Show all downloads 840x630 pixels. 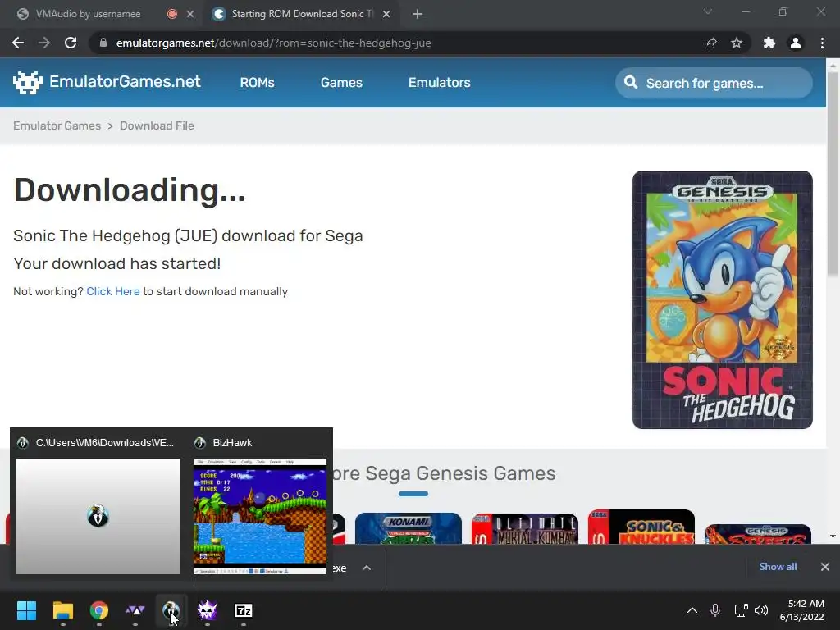tap(778, 567)
